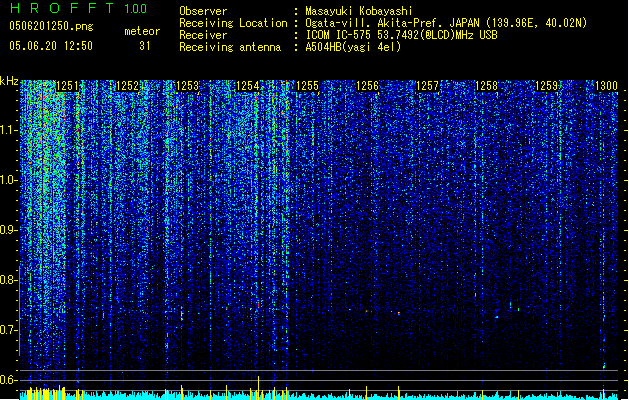Click the 0.8 kHz axis label
The image size is (629, 400).
click(x=8, y=280)
